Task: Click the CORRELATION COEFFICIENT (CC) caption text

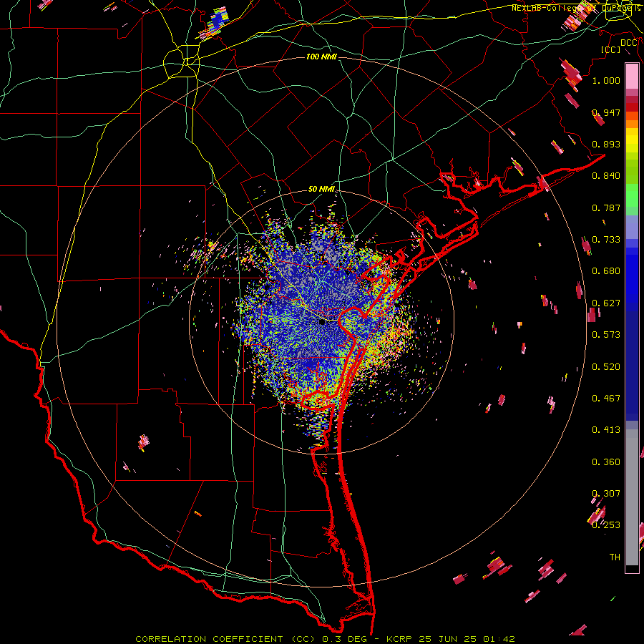Action: (225, 639)
